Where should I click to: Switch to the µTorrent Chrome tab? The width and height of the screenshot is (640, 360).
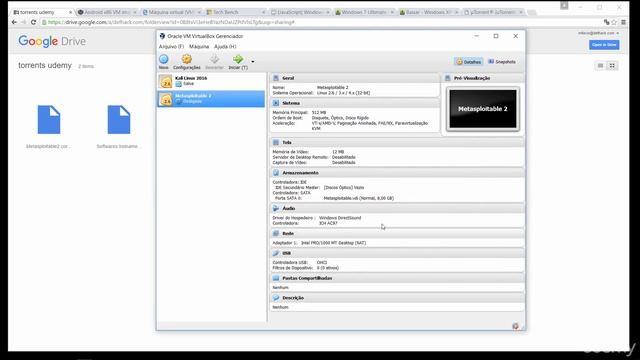[x=493, y=12]
